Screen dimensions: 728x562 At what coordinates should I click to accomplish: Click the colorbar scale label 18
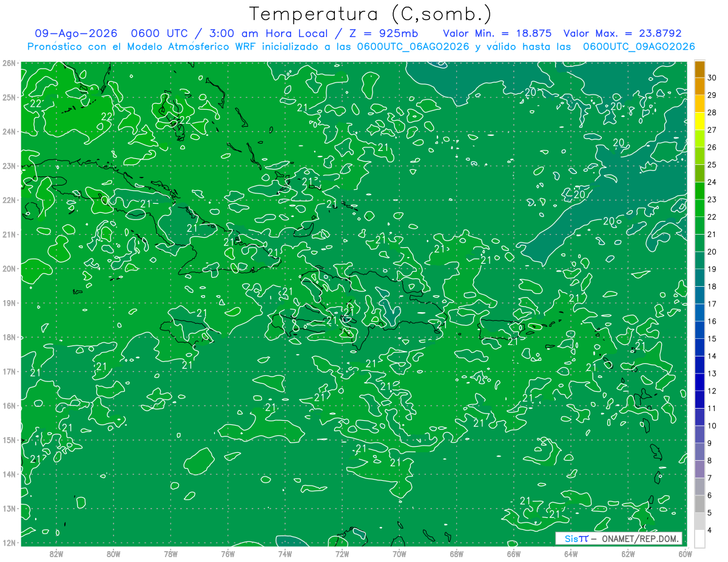pos(712,286)
